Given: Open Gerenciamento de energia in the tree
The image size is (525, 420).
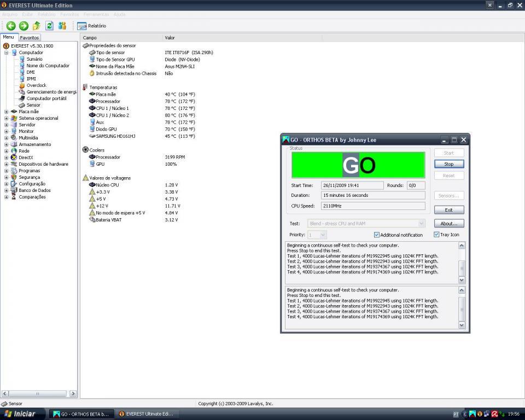Looking at the screenshot, I should pos(51,92).
